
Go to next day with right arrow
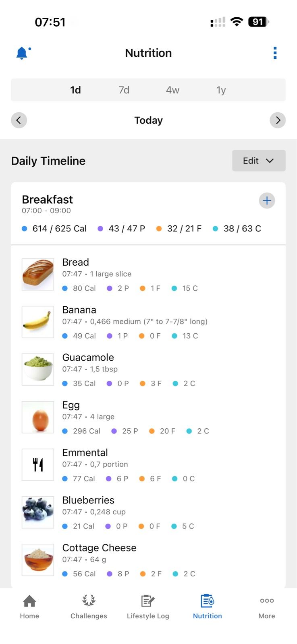click(x=278, y=120)
